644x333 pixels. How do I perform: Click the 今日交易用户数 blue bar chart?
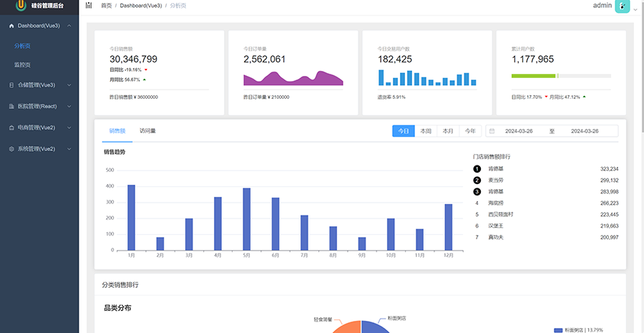coord(427,77)
